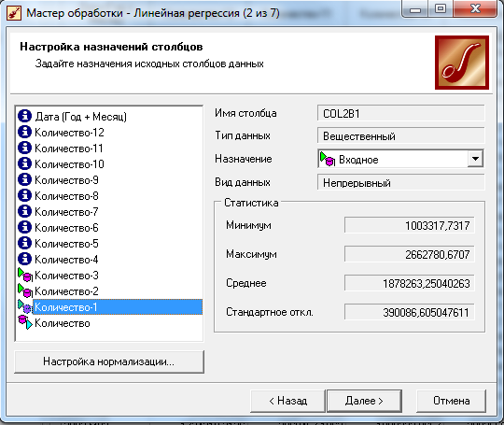Click the Deductor logo in the header

(x=462, y=63)
